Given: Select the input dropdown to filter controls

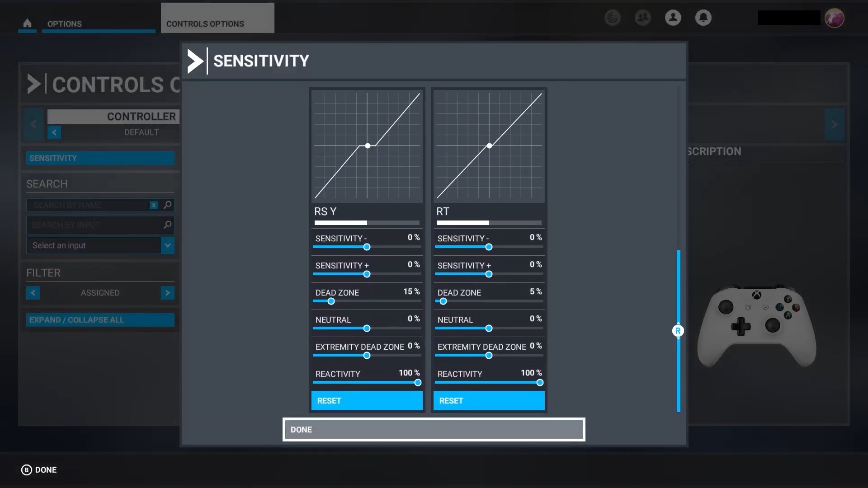Looking at the screenshot, I should 99,245.
